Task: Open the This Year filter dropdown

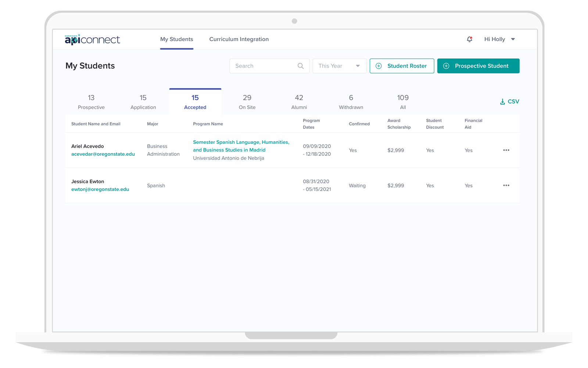Action: tap(339, 66)
